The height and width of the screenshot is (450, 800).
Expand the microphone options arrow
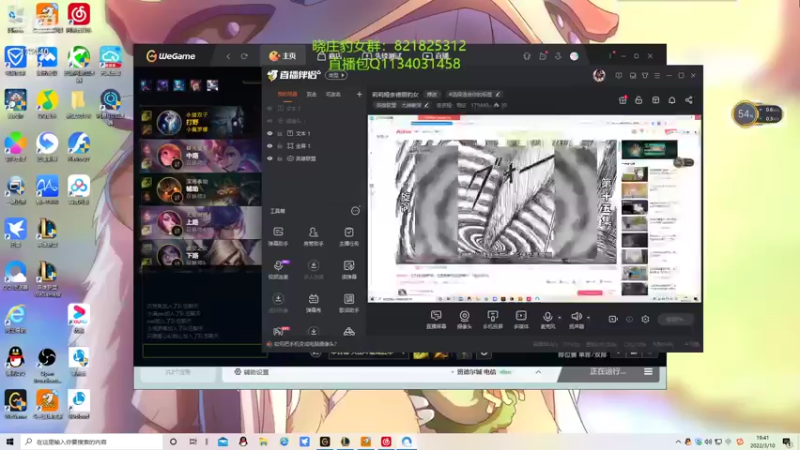click(560, 318)
